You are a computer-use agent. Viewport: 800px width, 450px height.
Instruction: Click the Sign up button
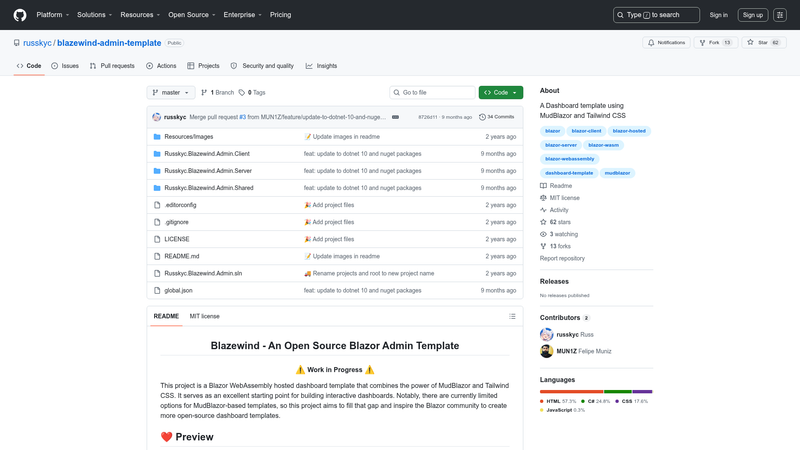tap(753, 15)
